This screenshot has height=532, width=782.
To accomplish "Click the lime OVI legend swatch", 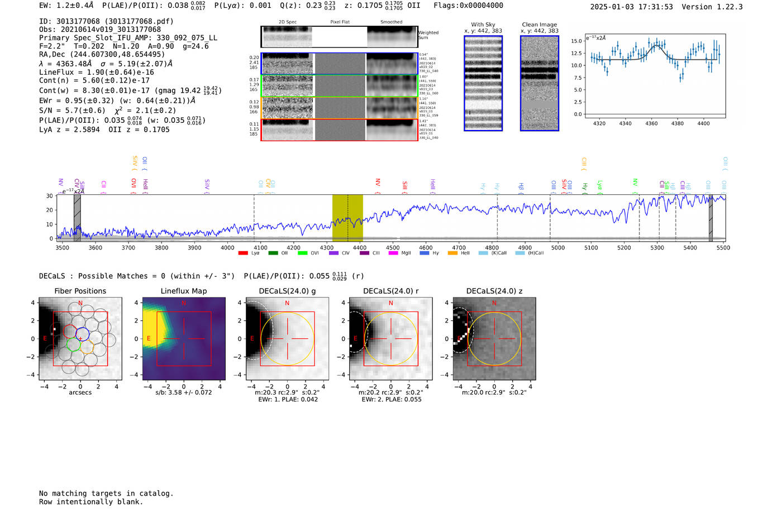I will tap(303, 253).
